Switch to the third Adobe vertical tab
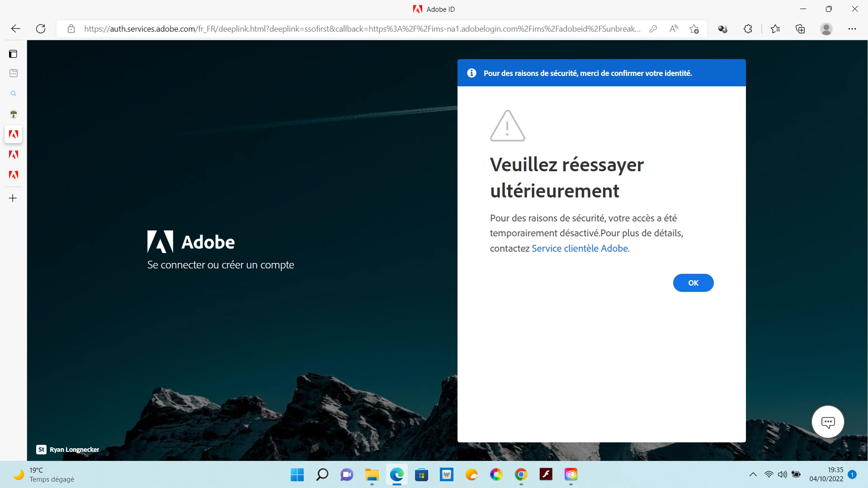 [14, 175]
